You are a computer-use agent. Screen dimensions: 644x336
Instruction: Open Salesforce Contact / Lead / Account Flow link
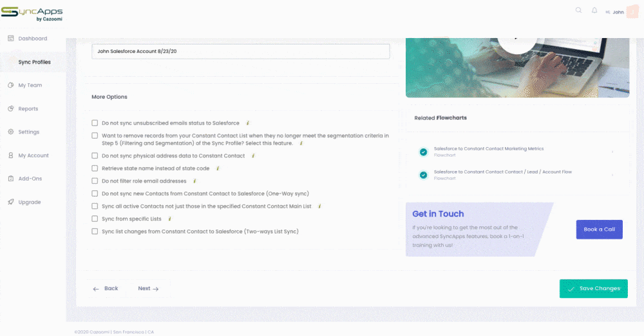point(503,172)
